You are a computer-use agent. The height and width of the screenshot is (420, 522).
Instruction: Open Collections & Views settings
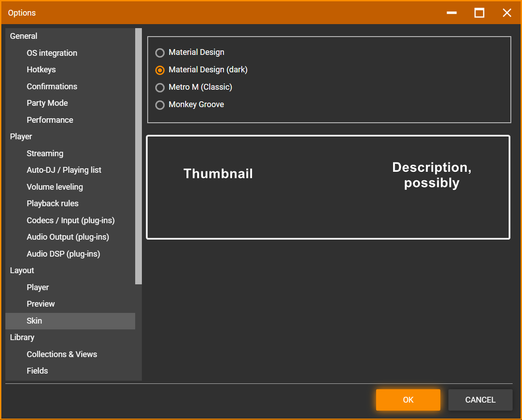pyautogui.click(x=62, y=354)
